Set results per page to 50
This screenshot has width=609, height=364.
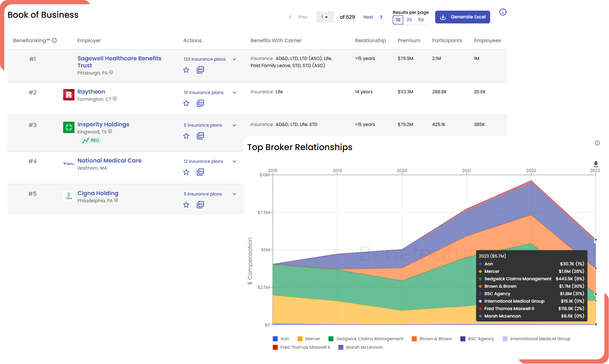point(421,20)
